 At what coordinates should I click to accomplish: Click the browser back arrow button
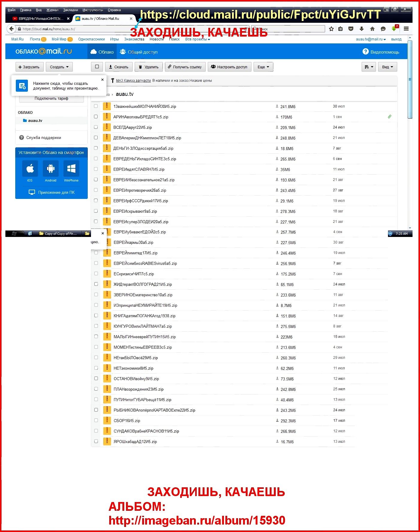[11, 29]
